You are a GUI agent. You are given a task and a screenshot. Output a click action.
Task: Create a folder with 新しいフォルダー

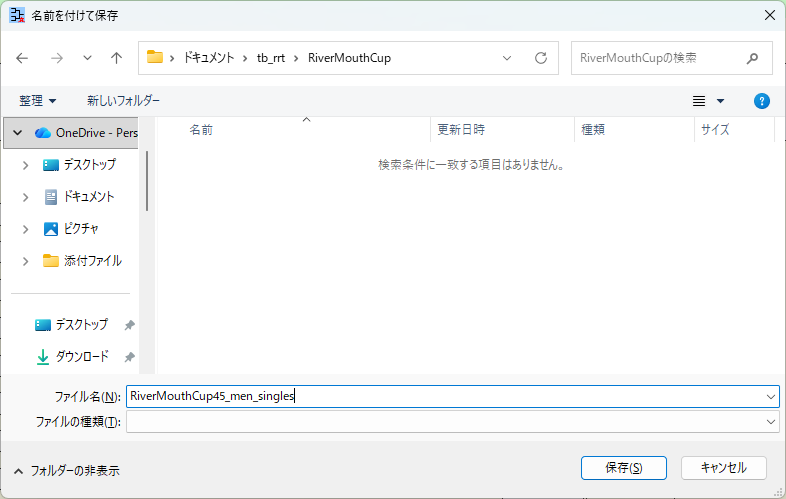[x=123, y=101]
